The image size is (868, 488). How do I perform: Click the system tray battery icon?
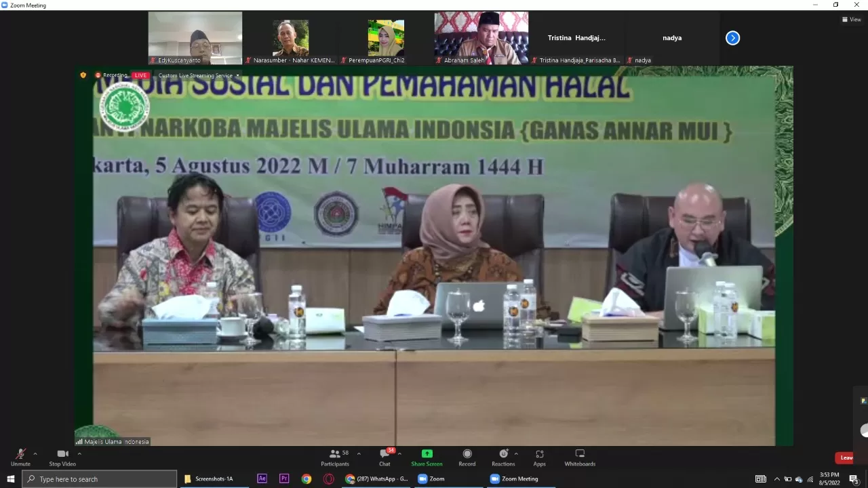click(788, 479)
